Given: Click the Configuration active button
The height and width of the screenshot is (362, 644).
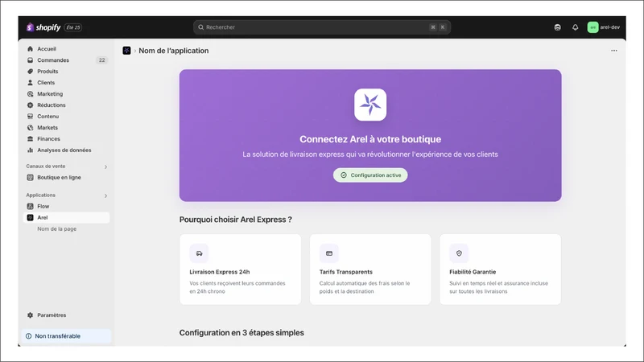Looking at the screenshot, I should click(x=370, y=175).
